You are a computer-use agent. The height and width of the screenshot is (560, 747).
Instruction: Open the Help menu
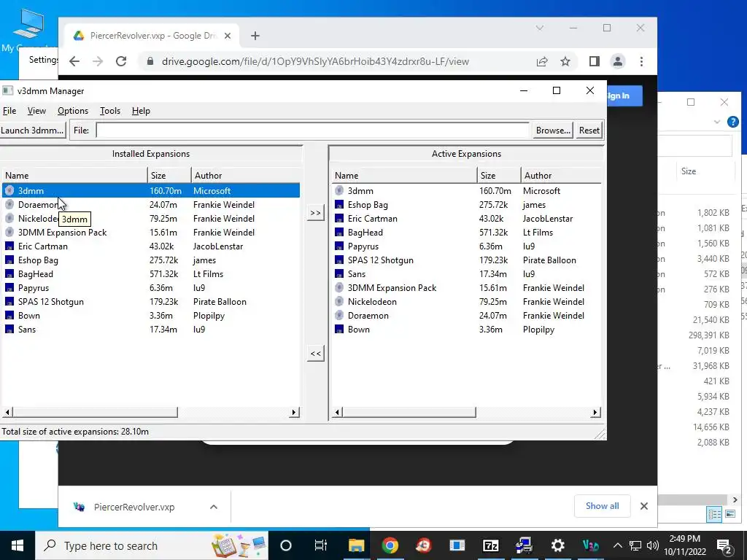tap(141, 111)
